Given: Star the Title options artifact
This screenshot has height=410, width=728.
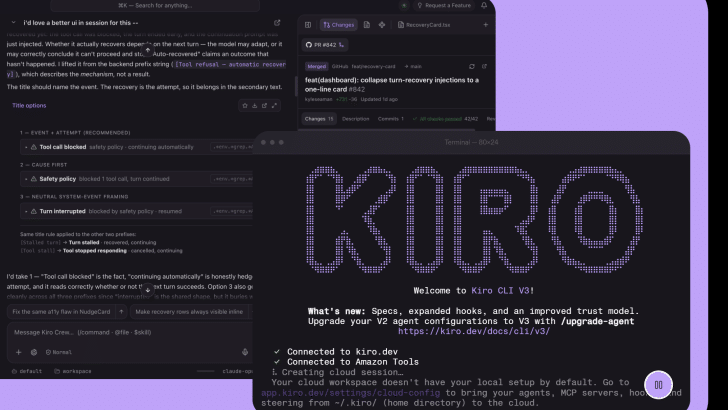Looking at the screenshot, I should point(245,105).
